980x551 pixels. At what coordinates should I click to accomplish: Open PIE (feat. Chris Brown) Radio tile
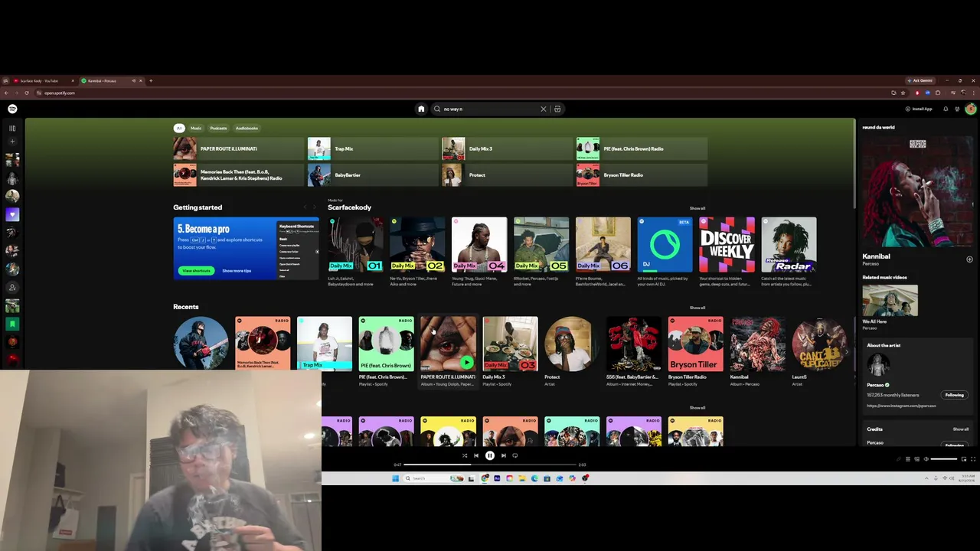click(642, 148)
